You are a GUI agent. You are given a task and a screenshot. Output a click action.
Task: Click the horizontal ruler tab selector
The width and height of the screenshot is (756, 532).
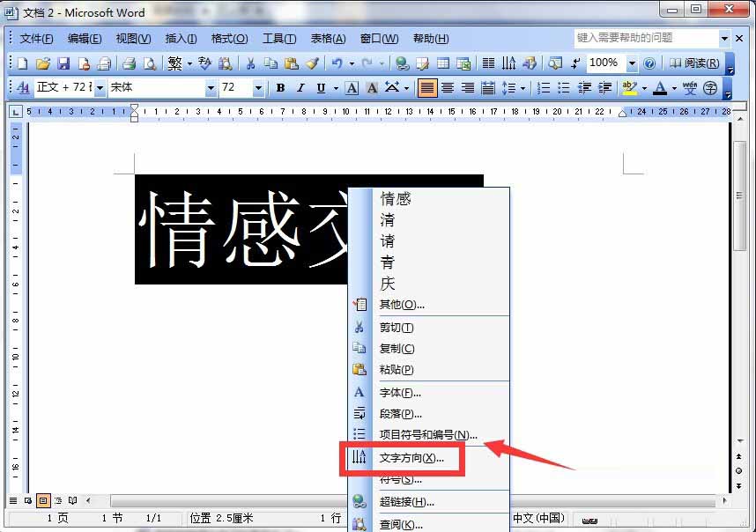tap(16, 112)
